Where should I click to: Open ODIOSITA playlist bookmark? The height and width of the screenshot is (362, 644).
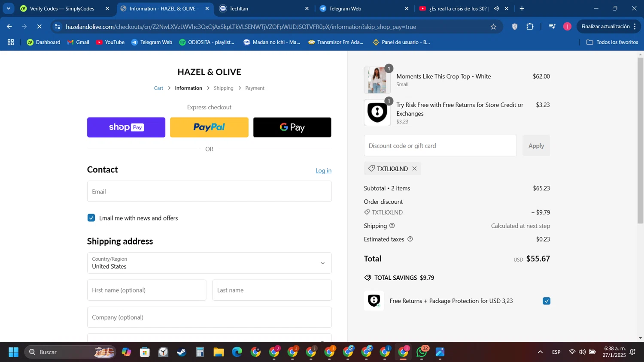coord(207,42)
